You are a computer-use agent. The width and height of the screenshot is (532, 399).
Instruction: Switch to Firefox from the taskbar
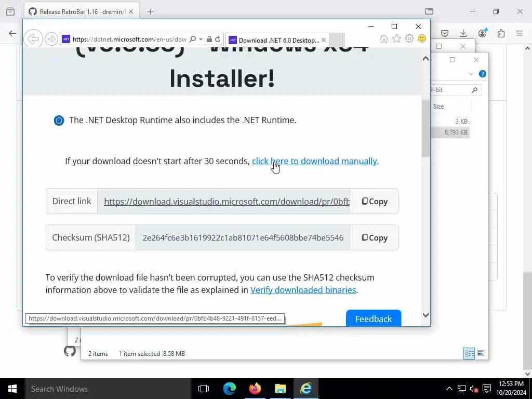[255, 389]
